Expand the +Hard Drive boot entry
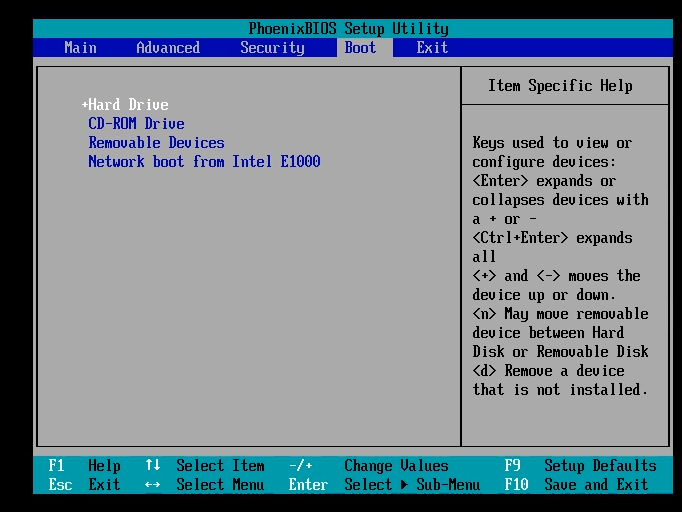Viewport: 682px width, 512px height. click(x=125, y=105)
